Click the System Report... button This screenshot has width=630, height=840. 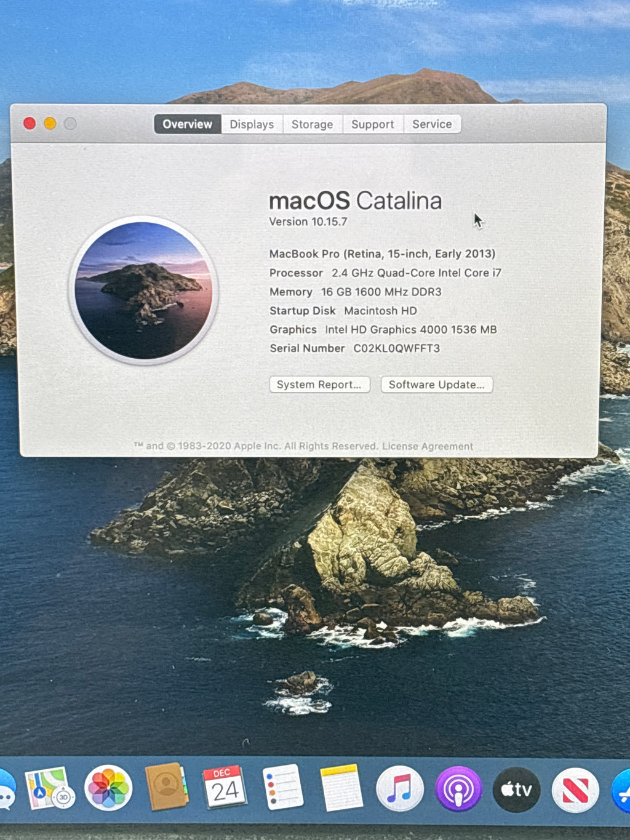coord(319,385)
